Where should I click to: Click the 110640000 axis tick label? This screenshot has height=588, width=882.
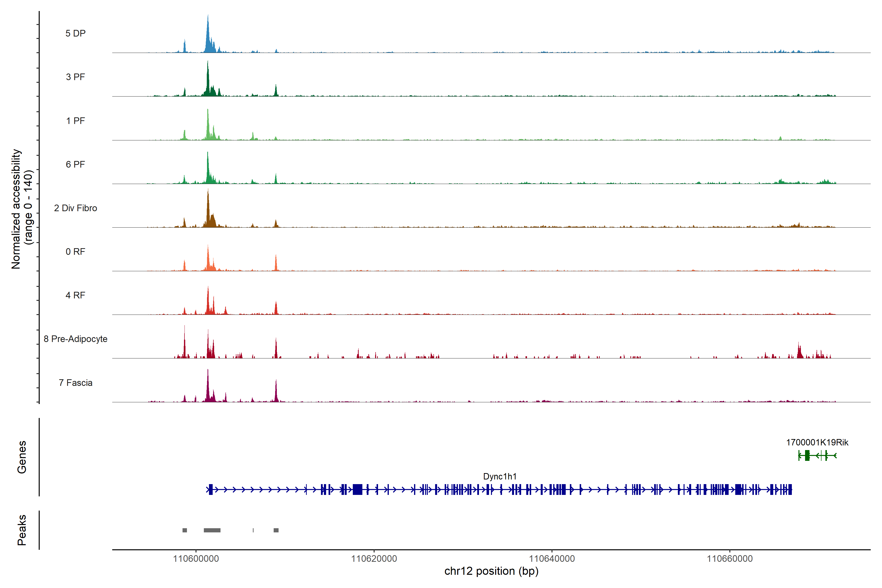pos(552,559)
